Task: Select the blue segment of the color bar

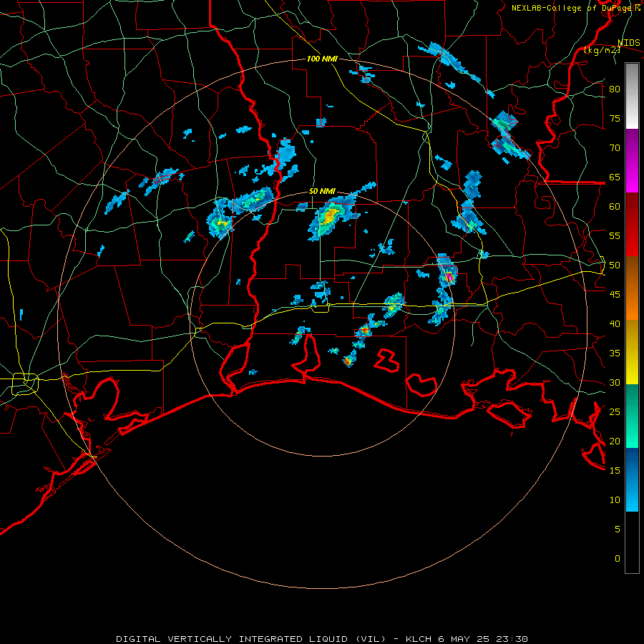Action: coord(632,479)
